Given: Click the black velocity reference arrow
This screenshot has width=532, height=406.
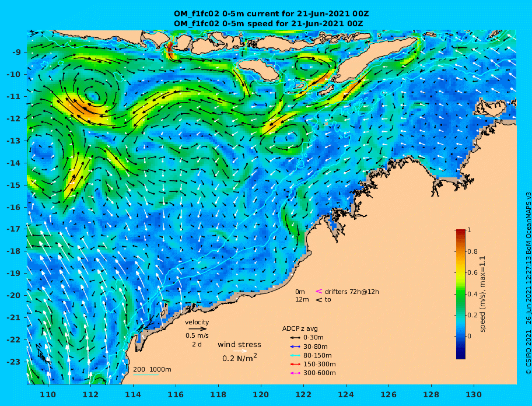Looking at the screenshot, I should click(x=198, y=328).
